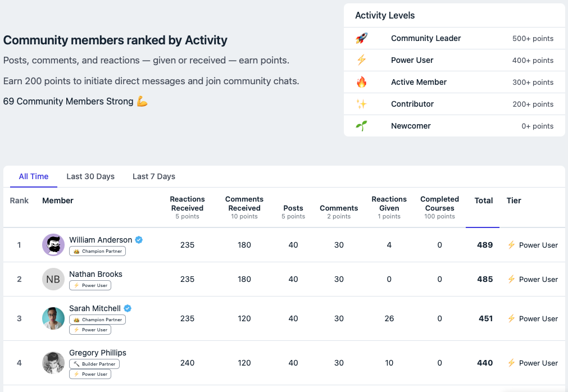Sort by Comments 2 points column header

(339, 212)
